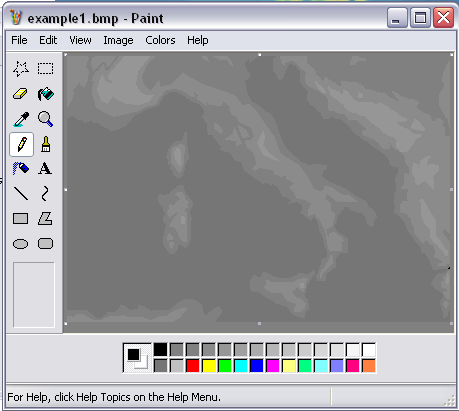Screen dimensions: 459x411
Task: Pick the Rectangle shape tool
Action: point(21,219)
